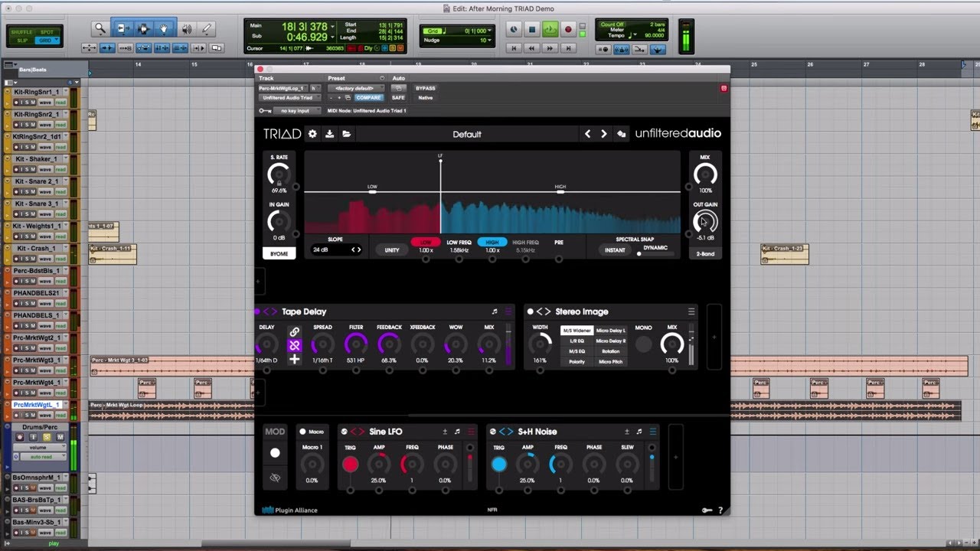Screen dimensions: 980x551
Task: Select the Selector tool in toolbar
Action: point(143,29)
